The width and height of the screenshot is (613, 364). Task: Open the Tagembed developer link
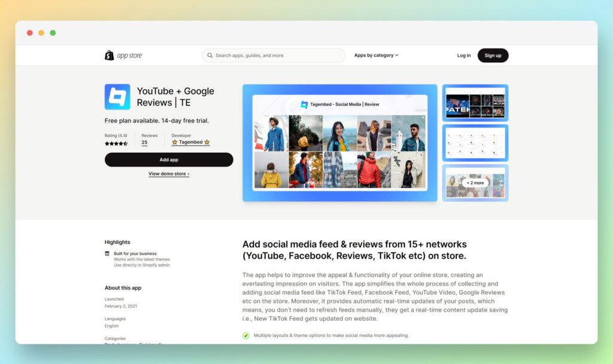point(191,142)
